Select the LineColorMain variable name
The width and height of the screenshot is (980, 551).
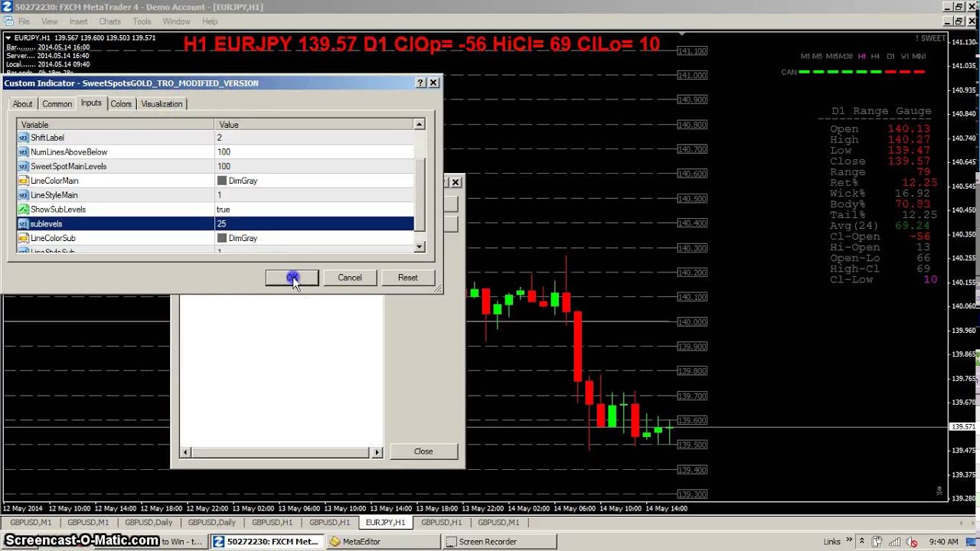coord(54,181)
